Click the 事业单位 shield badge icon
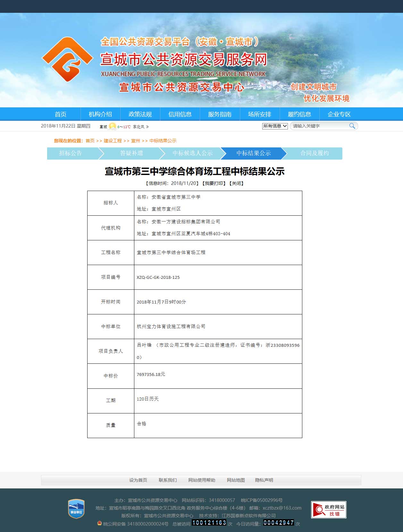The image size is (403, 532). click(76, 509)
